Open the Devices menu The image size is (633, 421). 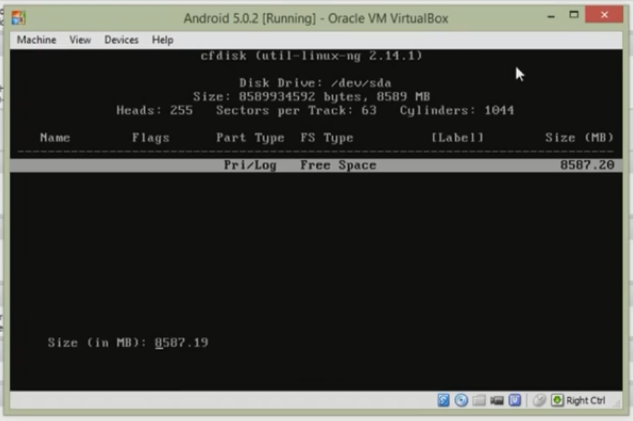coord(121,40)
